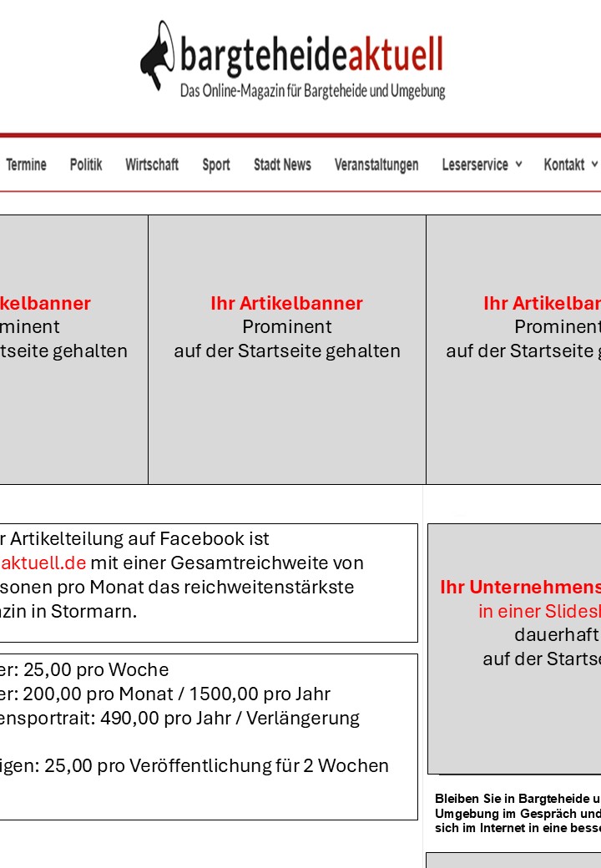Viewport: 601px width, 868px height.
Task: Go to the Politik section
Action: pos(86,164)
